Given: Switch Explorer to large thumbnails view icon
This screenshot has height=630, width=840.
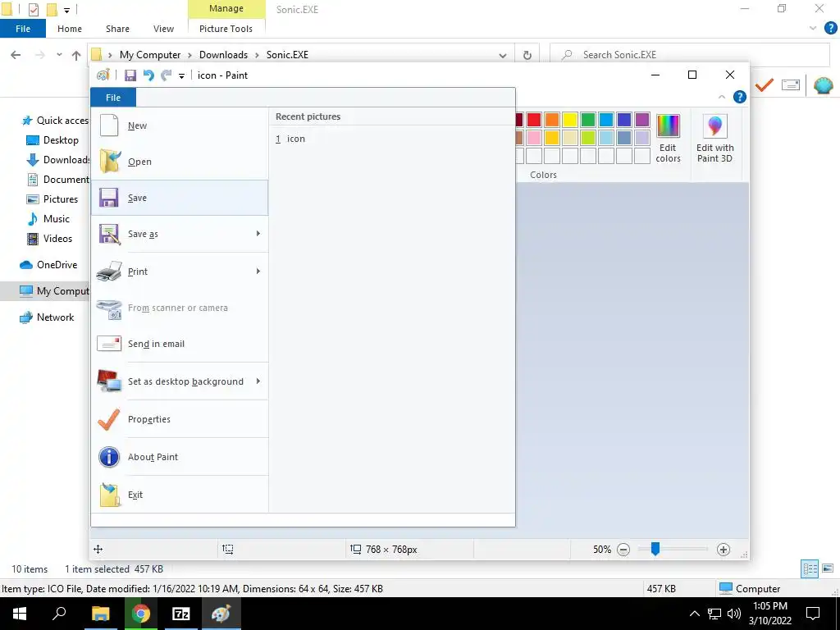Looking at the screenshot, I should point(828,569).
